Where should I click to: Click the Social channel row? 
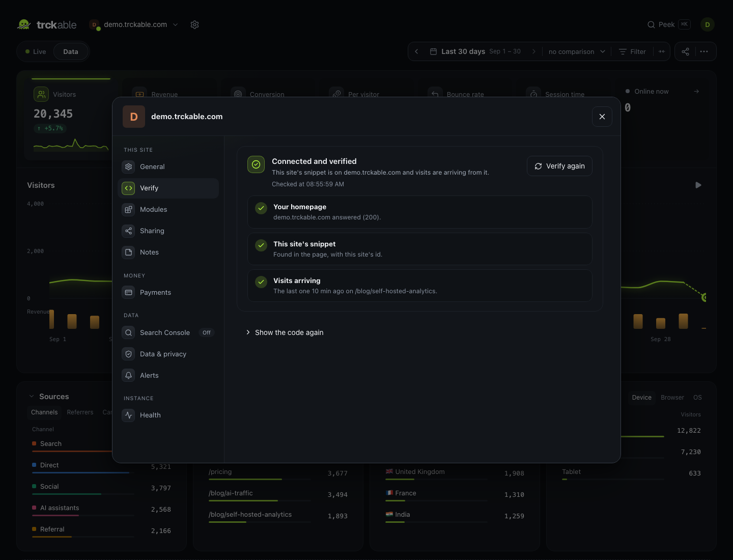102,488
